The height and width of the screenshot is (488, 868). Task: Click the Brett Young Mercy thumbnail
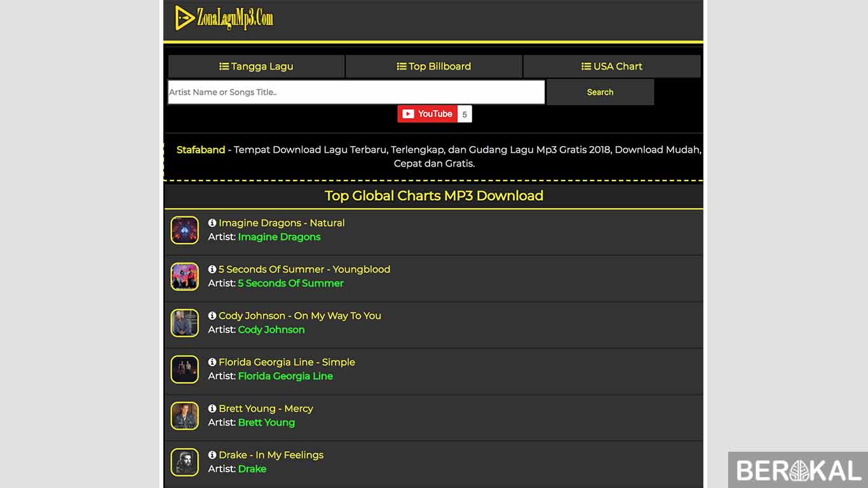tap(185, 416)
